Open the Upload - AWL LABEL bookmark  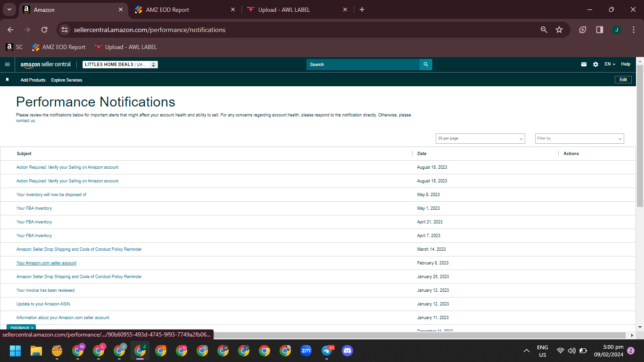tap(126, 47)
